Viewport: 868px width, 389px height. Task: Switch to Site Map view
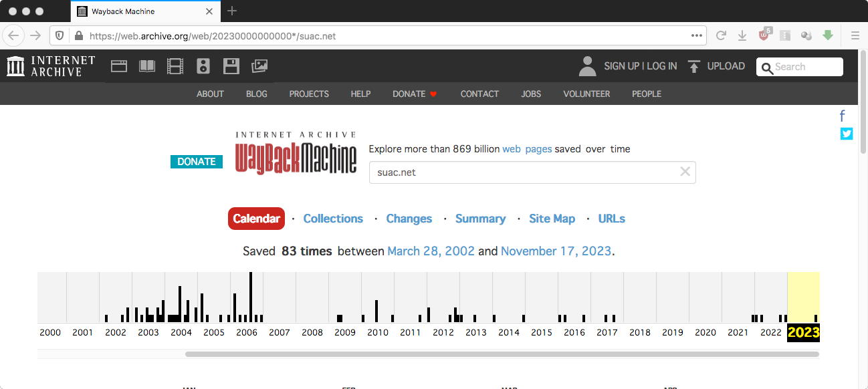(552, 219)
